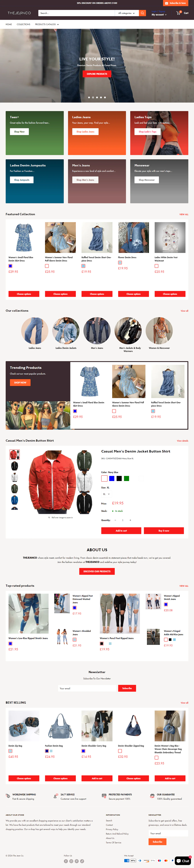Click the Explore Products button
Screen dimensions: 194x868
coord(97,74)
